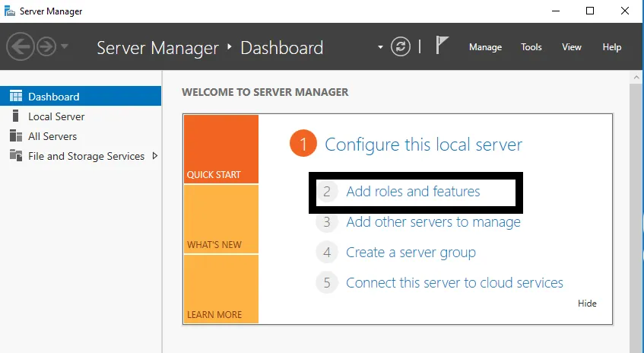This screenshot has width=644, height=353.
Task: Click the Dashboard breadcrumb title
Action: (x=282, y=48)
